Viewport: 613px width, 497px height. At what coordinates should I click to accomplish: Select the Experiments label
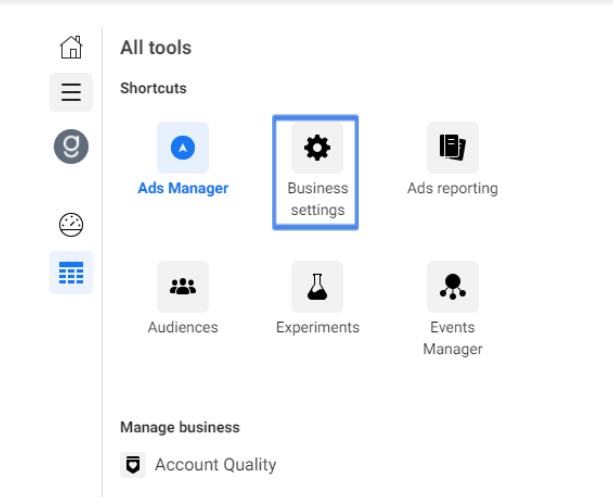coord(317,328)
